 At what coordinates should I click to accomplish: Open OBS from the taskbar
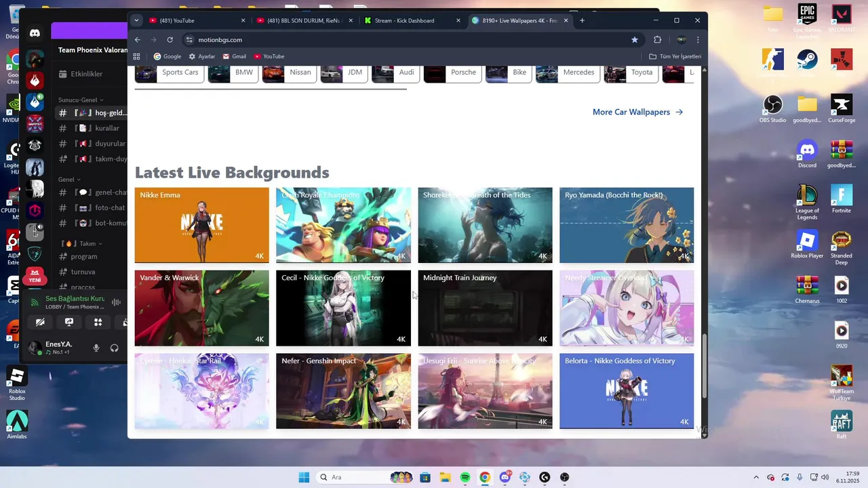(x=564, y=477)
